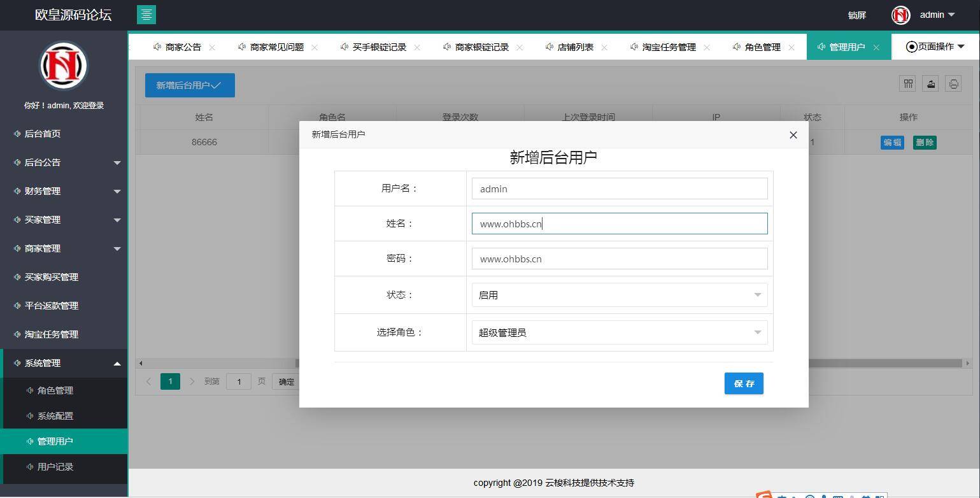Screen dimensions: 980x498
Task: Open the 选择角色 dropdown showing 超级管理员
Action: (618, 332)
